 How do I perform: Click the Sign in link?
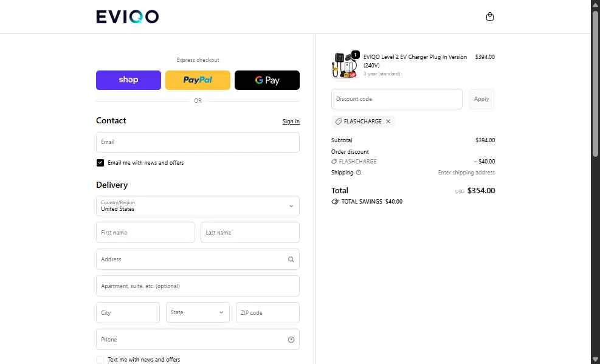pyautogui.click(x=291, y=122)
